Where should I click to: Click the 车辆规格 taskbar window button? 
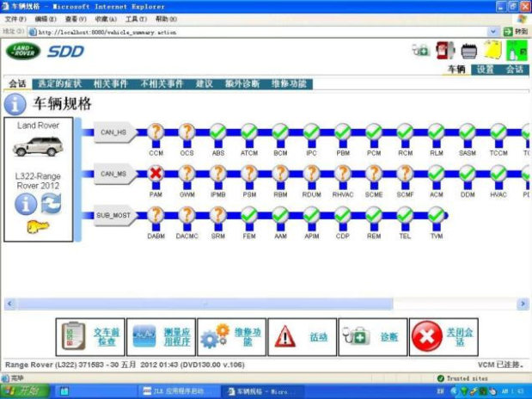click(x=261, y=391)
